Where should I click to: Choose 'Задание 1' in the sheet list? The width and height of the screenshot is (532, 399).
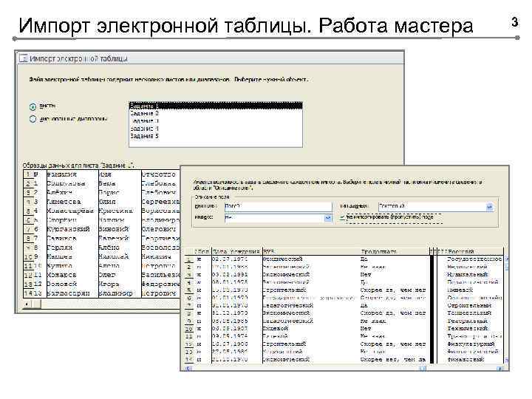216,106
